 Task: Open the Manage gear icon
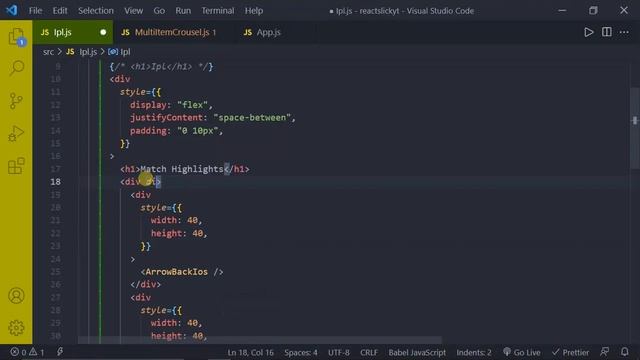pyautogui.click(x=16, y=328)
